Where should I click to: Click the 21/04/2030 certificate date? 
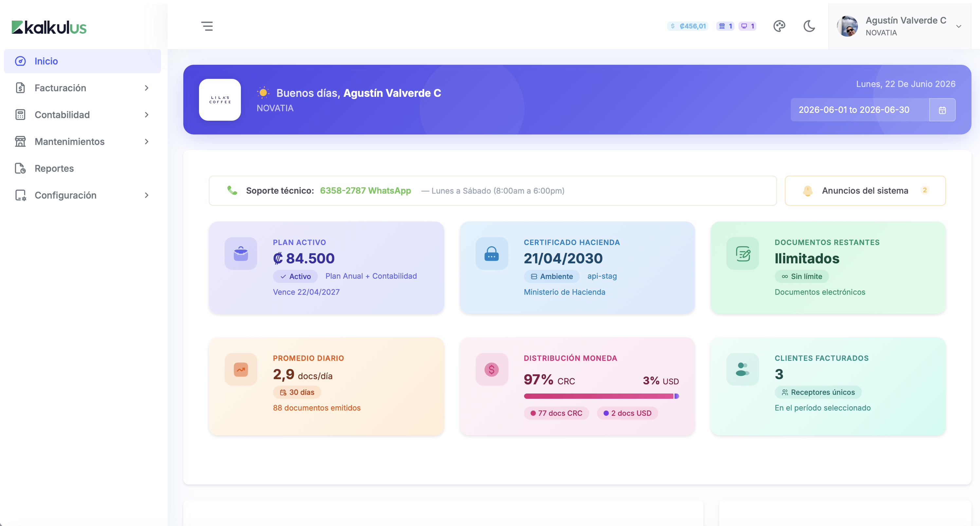pos(563,258)
